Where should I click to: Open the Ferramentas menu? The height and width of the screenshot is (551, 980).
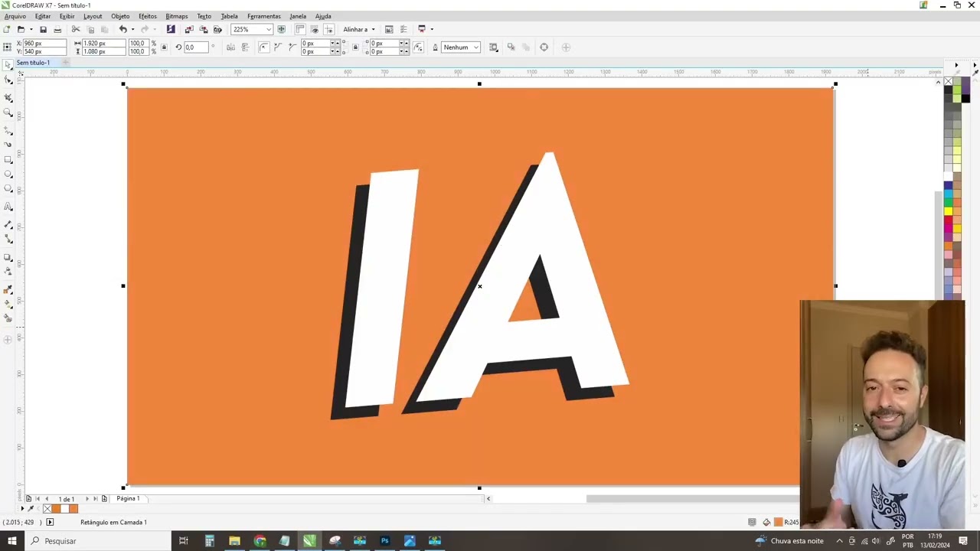tap(264, 16)
